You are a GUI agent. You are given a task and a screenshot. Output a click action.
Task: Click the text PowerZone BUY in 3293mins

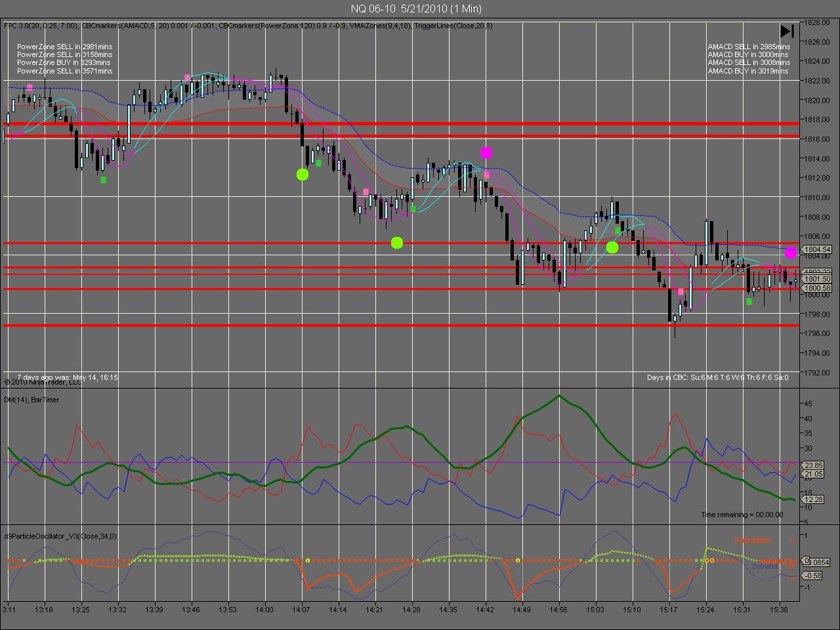[x=64, y=62]
